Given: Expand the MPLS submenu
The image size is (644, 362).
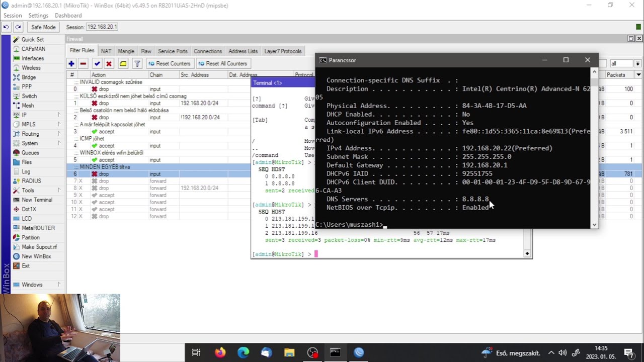Looking at the screenshot, I should tap(38, 125).
